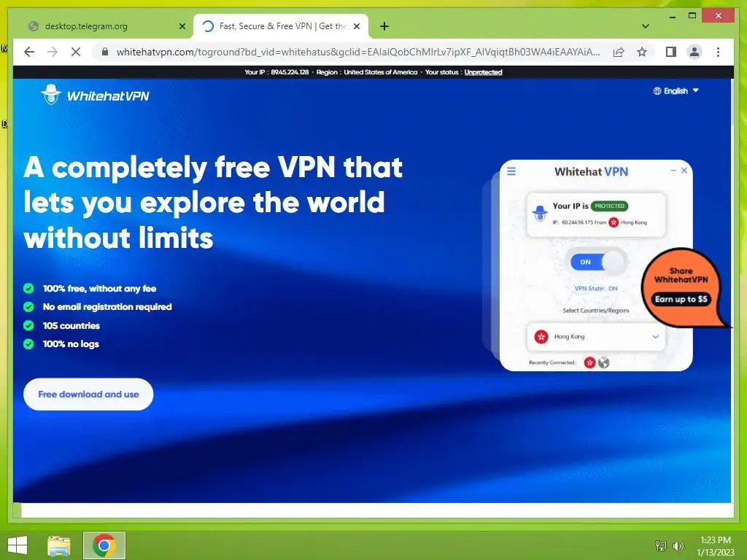747x560 pixels.
Task: Click the '105 countries' text
Action: tap(71, 326)
